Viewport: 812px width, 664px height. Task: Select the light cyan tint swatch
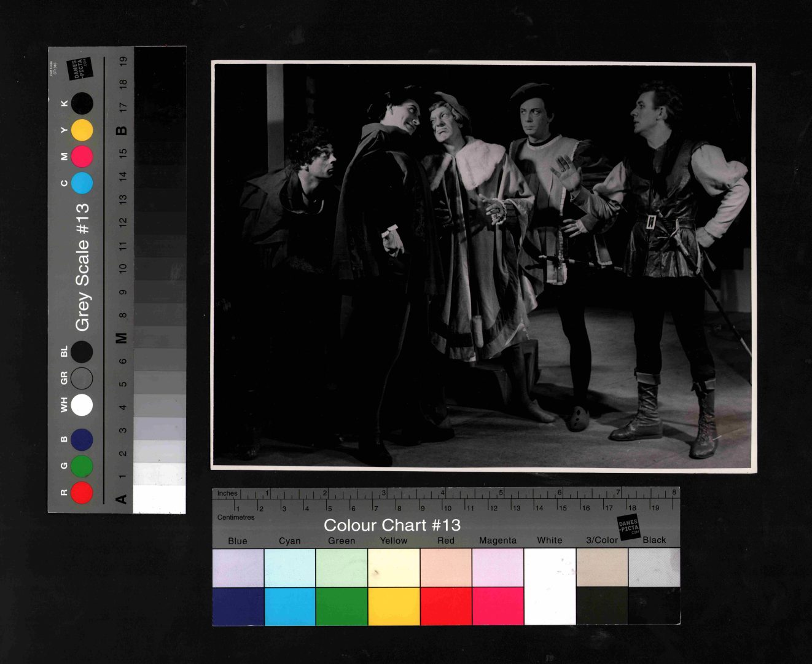(290, 568)
